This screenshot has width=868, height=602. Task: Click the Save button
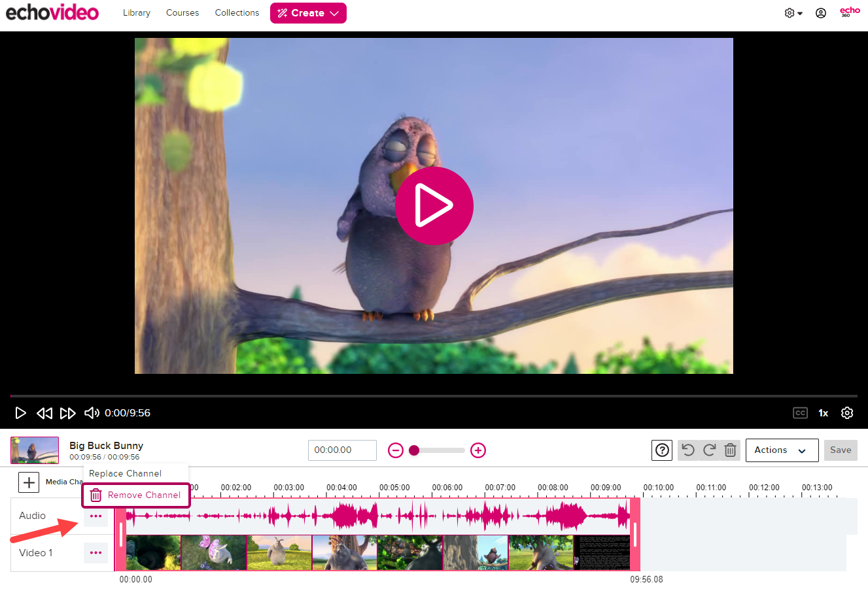coord(841,450)
